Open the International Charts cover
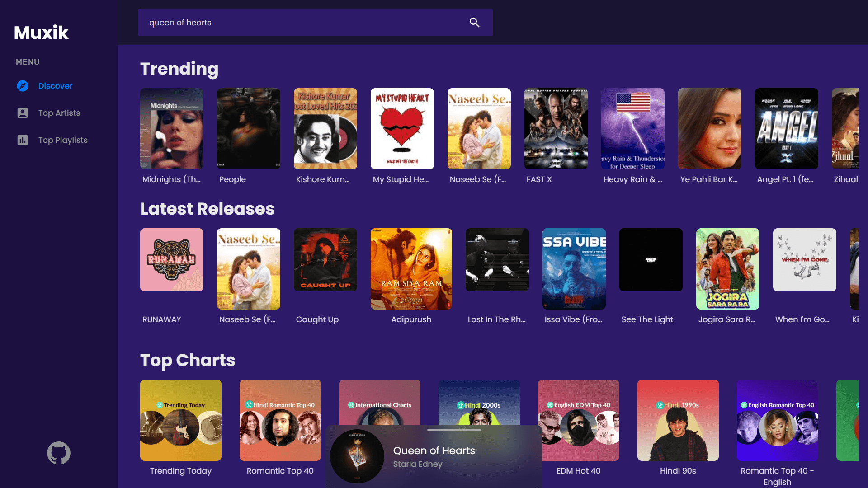868x488 pixels. point(380,402)
